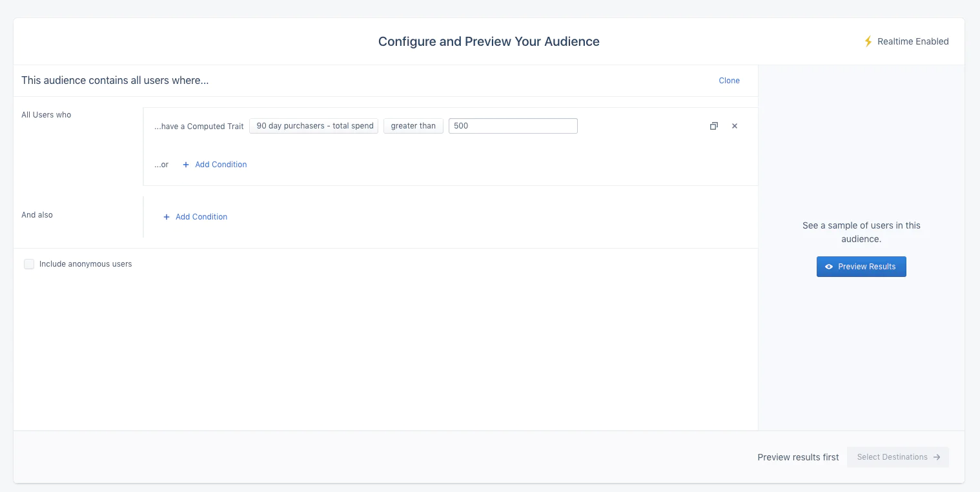This screenshot has height=492, width=980.
Task: Focus the value field containing 500
Action: (513, 126)
